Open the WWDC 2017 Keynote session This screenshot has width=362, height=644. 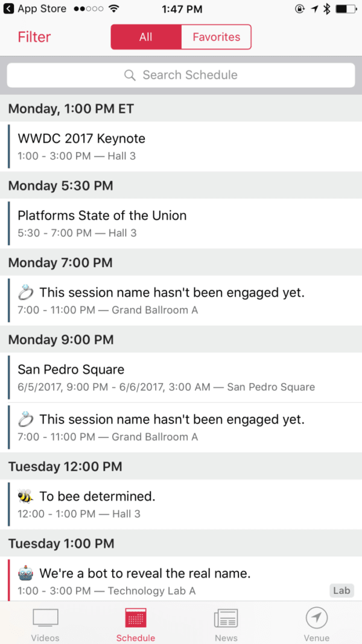click(x=181, y=146)
